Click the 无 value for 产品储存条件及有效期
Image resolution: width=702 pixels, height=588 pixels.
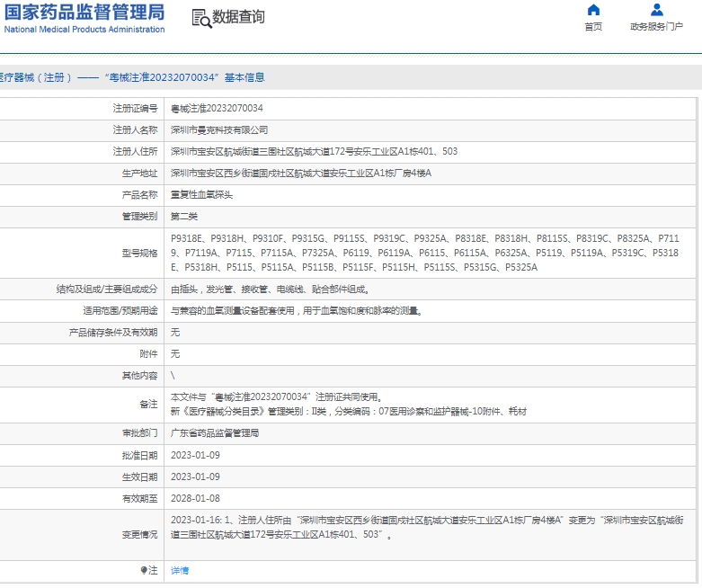[175, 333]
